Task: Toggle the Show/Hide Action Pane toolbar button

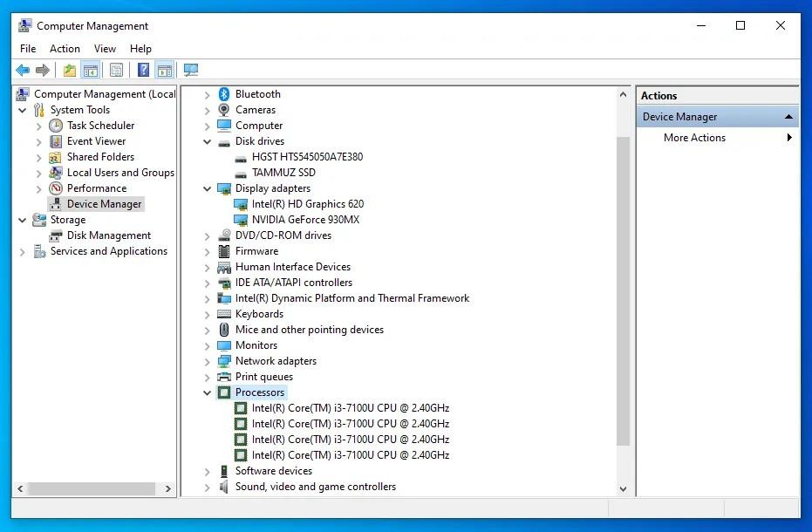Action: (164, 71)
